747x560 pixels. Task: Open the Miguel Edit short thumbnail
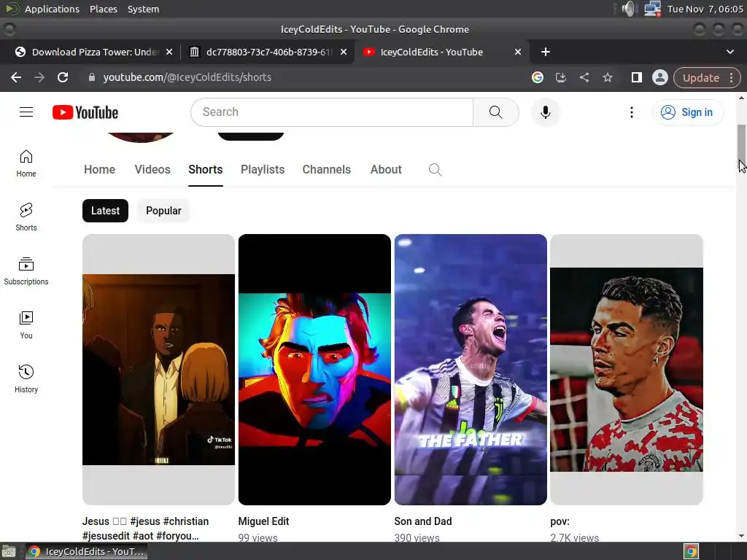pos(314,370)
